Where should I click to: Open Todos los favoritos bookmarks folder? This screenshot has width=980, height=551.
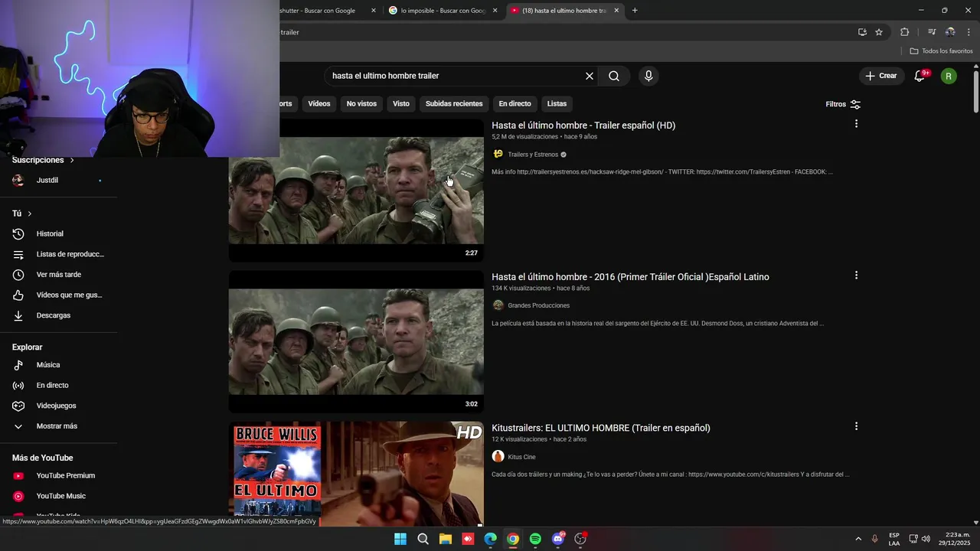click(941, 51)
